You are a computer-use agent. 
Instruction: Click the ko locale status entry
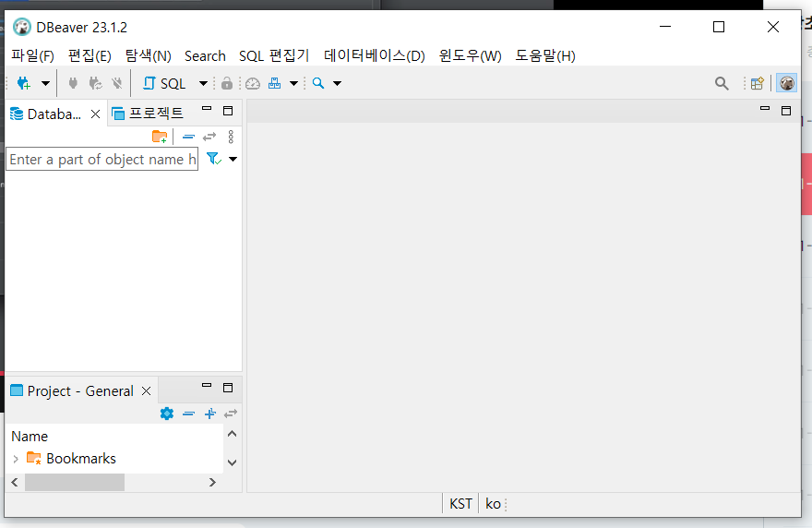click(x=493, y=504)
